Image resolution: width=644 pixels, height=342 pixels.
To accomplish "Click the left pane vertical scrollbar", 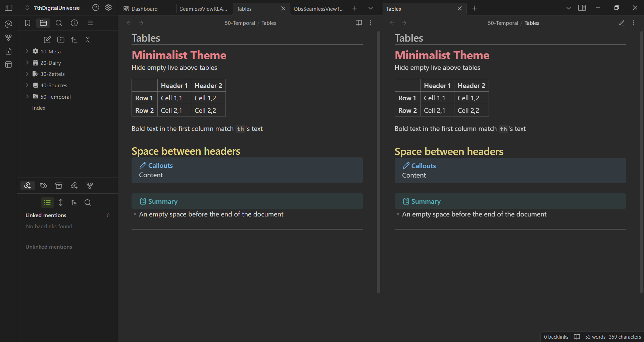I will click(x=379, y=162).
